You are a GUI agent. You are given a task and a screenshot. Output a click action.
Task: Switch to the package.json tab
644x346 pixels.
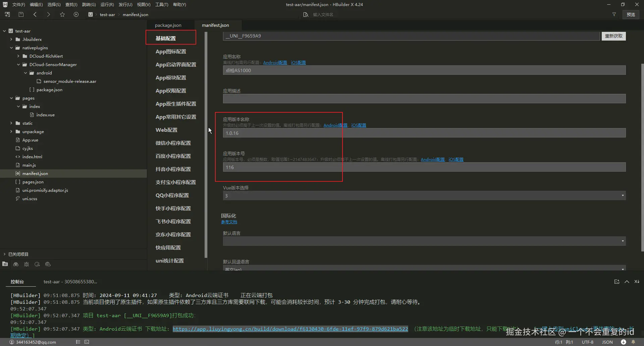168,25
